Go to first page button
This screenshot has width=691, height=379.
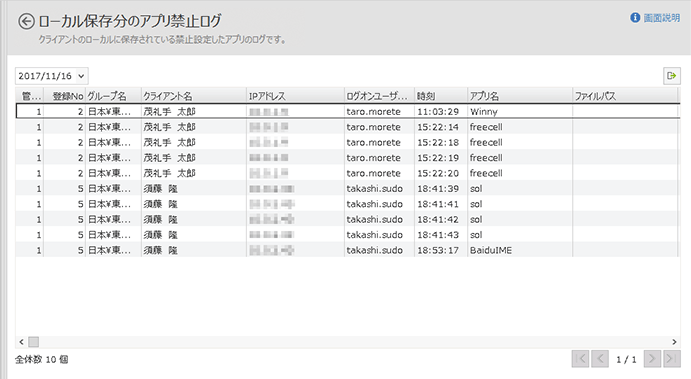[x=580, y=359]
